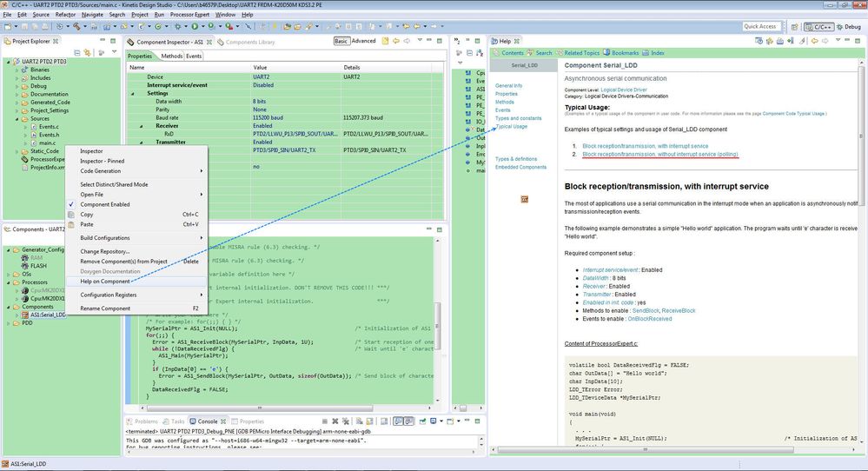868x471 pixels.
Task: Click the Logical Device Driver link
Action: (623, 90)
